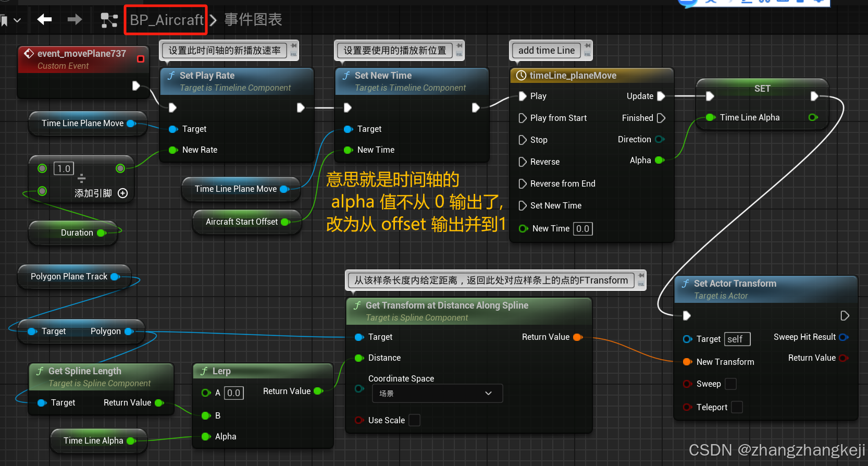The width and height of the screenshot is (868, 466).
Task: Go back with the left arrow button
Action: click(x=44, y=20)
